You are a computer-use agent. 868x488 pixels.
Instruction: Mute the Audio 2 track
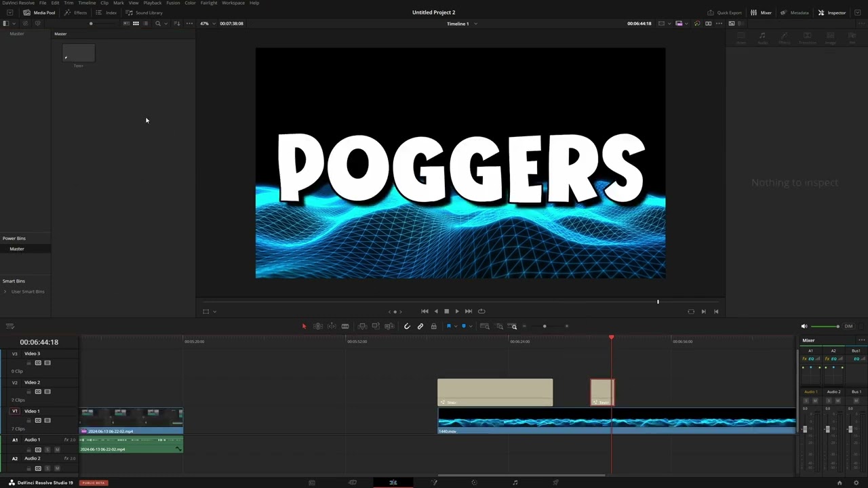(57, 468)
